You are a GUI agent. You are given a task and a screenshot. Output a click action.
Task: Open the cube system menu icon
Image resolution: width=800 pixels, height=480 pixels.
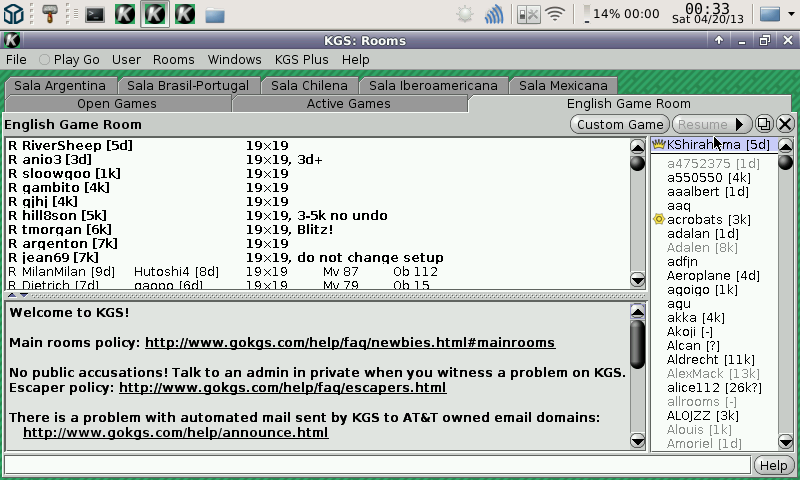point(13,14)
